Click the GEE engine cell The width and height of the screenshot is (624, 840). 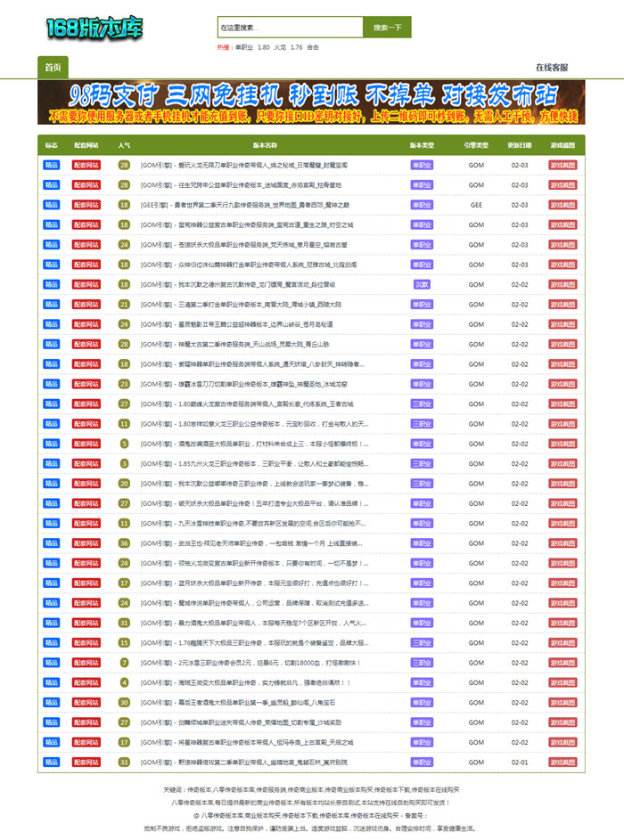(x=476, y=205)
